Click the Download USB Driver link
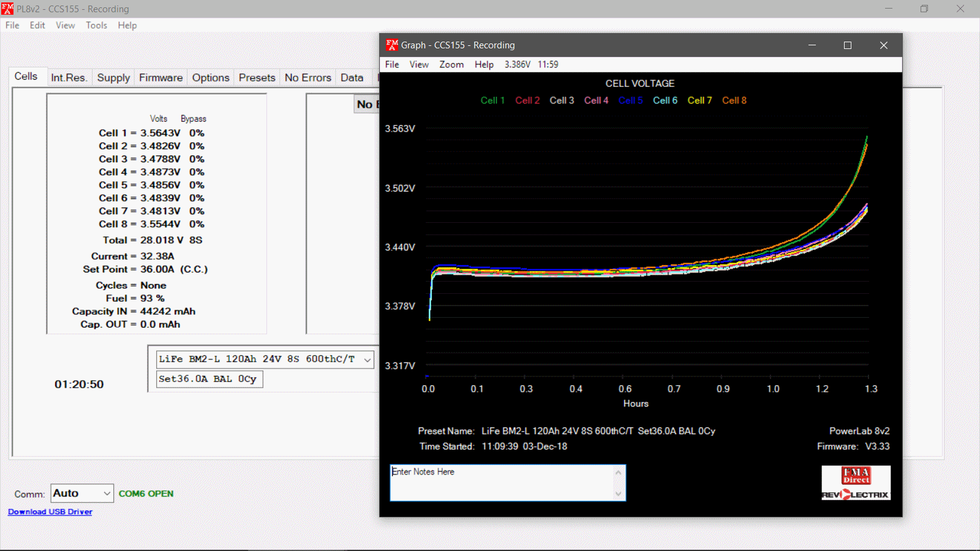980x551 pixels. pyautogui.click(x=50, y=512)
